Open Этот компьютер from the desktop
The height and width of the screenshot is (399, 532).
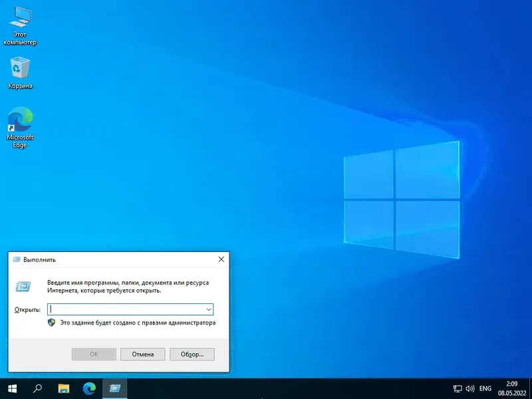point(21,21)
